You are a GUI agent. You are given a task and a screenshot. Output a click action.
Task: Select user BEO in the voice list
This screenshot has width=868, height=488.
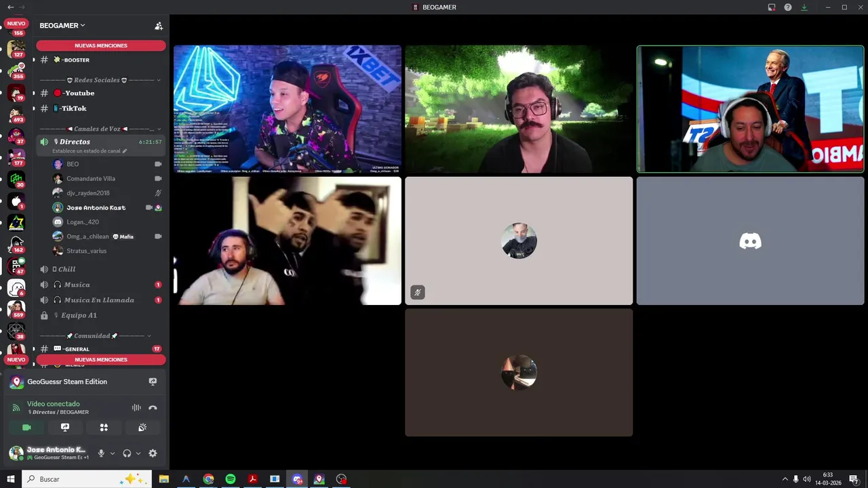click(107, 164)
